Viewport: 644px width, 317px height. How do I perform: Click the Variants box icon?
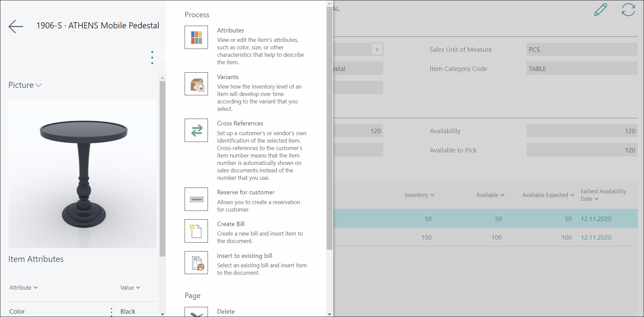196,84
